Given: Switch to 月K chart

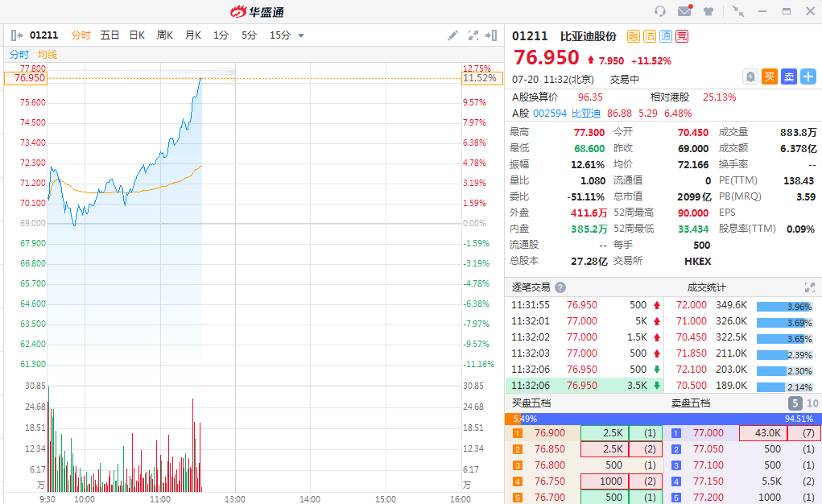Looking at the screenshot, I should click(193, 35).
